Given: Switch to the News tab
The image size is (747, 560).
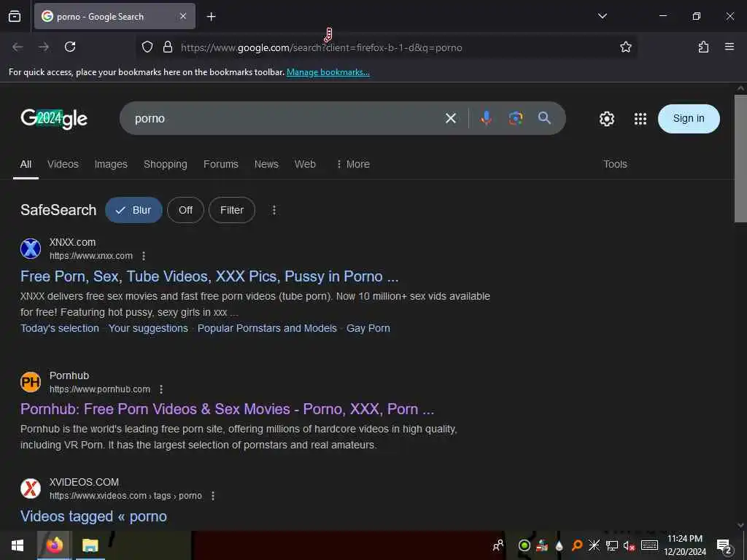Looking at the screenshot, I should (x=266, y=164).
